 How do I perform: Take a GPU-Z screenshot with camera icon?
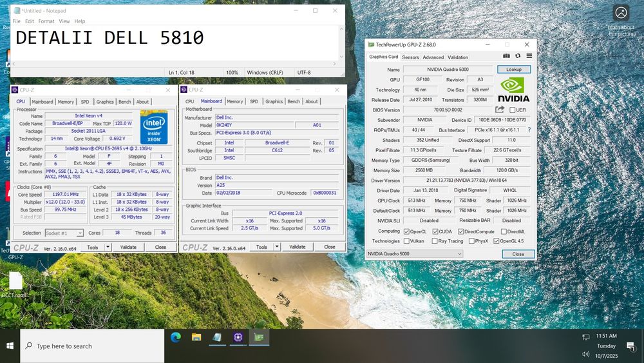point(506,56)
